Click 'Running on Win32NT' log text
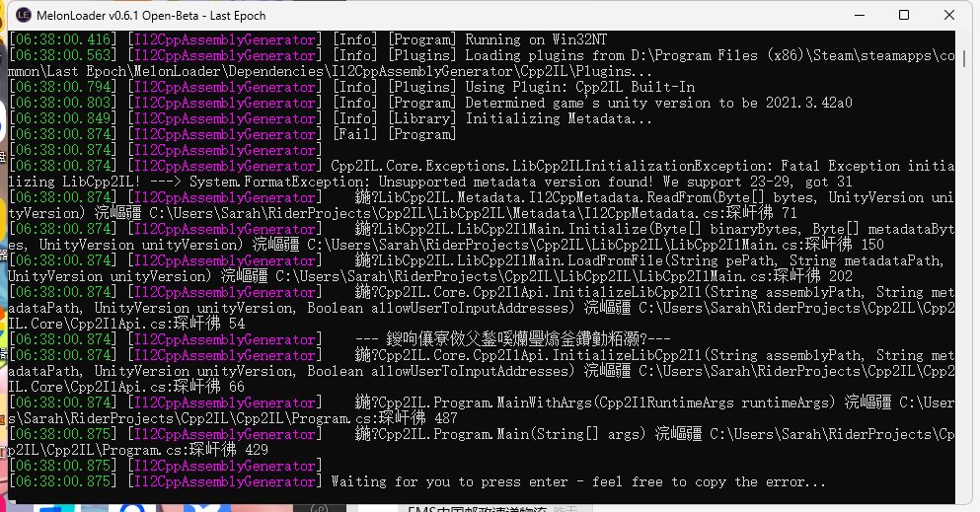 (536, 39)
